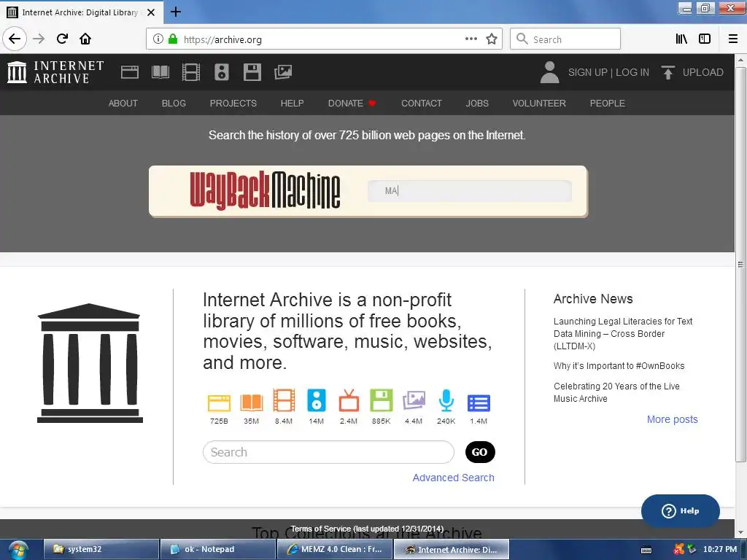Click the archive Search input box
This screenshot has height=560, width=747.
click(x=329, y=452)
